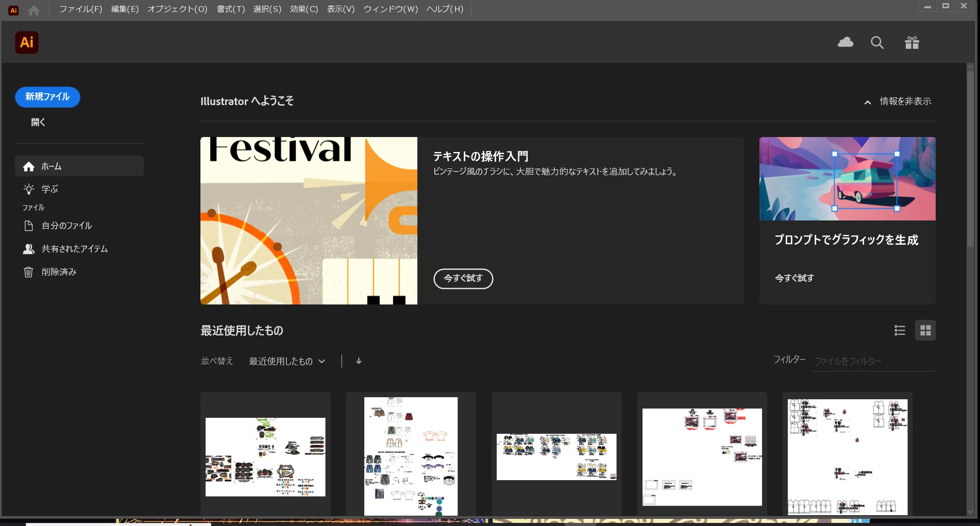The image size is (980, 526).
Task: Maximize the Illustrator window
Action: [945, 6]
